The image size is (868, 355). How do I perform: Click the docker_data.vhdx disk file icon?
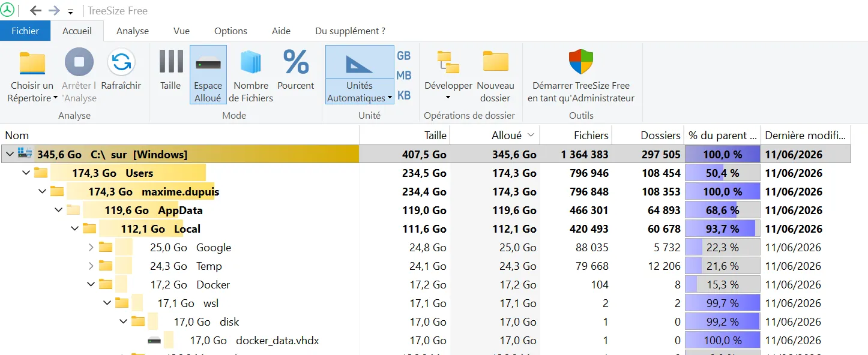(x=154, y=341)
